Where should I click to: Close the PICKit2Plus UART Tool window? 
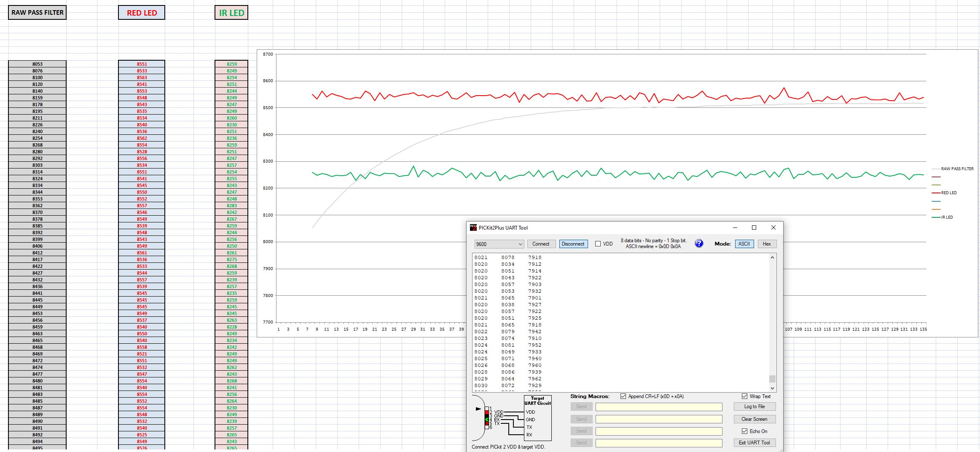(773, 227)
